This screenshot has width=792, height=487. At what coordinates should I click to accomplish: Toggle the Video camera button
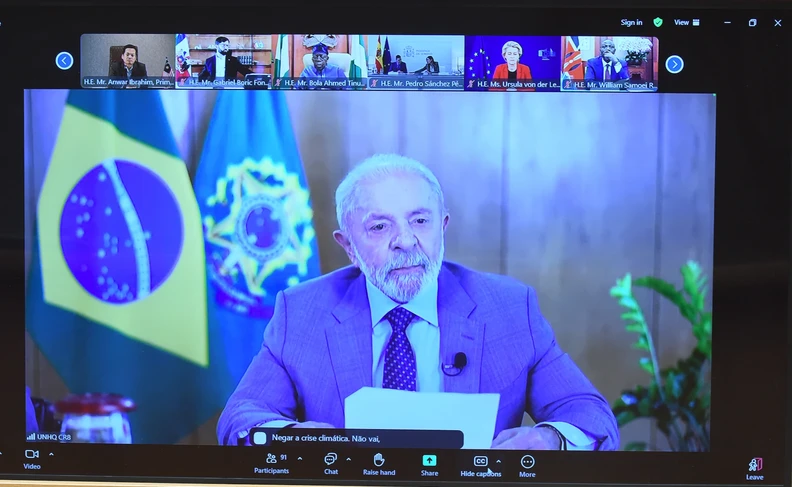[32, 459]
